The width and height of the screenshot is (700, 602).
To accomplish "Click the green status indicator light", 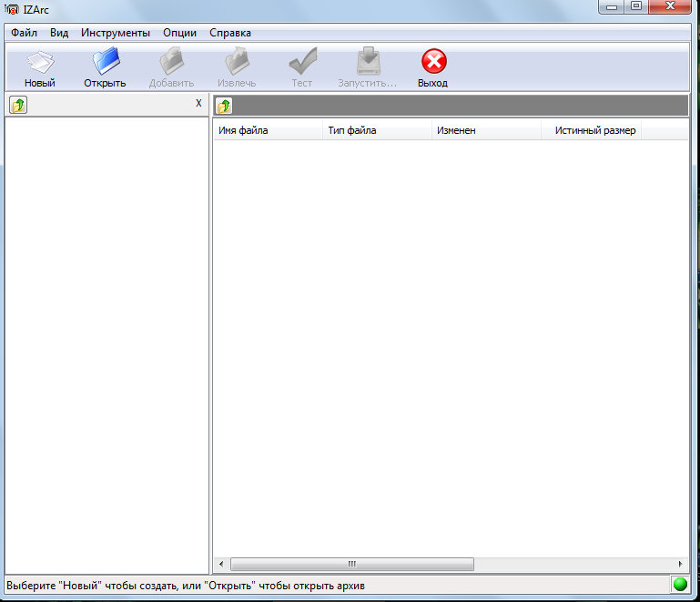I will (x=680, y=584).
